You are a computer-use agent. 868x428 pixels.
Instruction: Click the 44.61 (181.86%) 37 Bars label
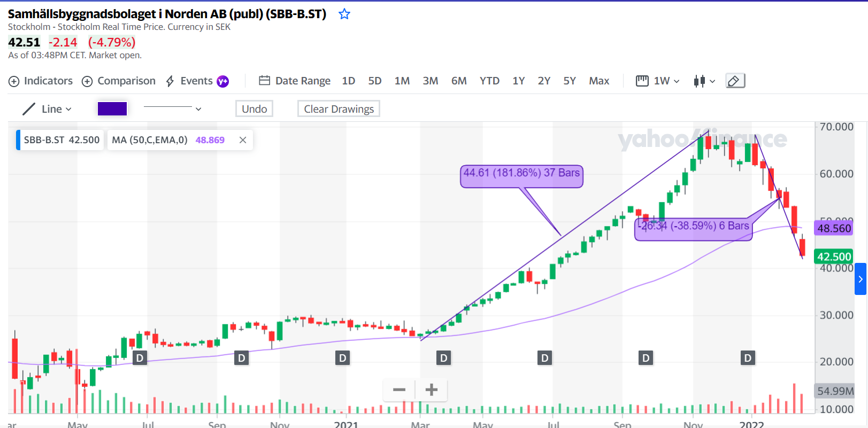click(x=521, y=176)
